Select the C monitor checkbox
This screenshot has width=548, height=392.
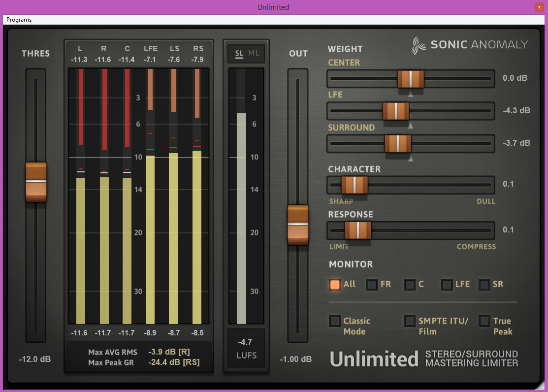(x=409, y=284)
